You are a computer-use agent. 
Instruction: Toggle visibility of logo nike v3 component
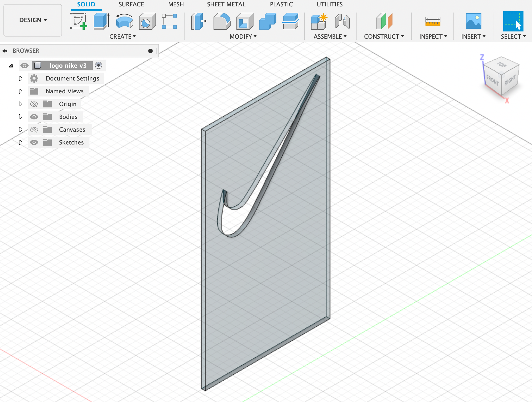coord(24,66)
